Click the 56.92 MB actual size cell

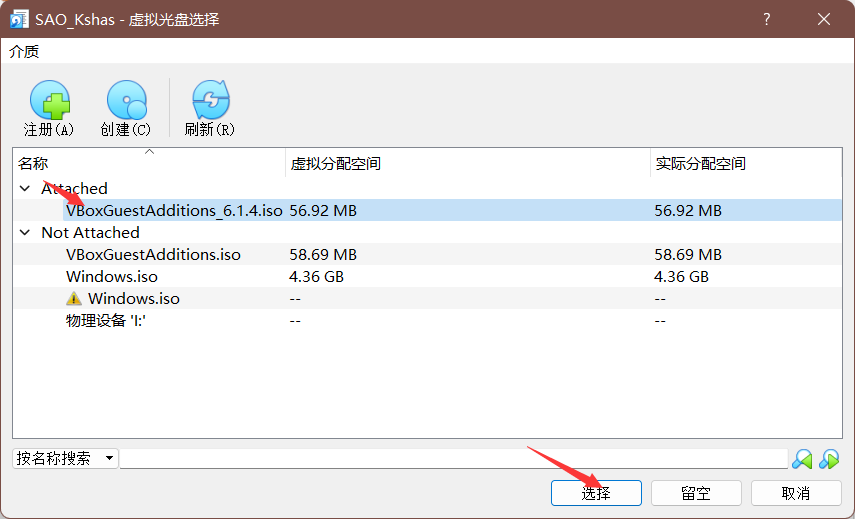click(x=688, y=210)
